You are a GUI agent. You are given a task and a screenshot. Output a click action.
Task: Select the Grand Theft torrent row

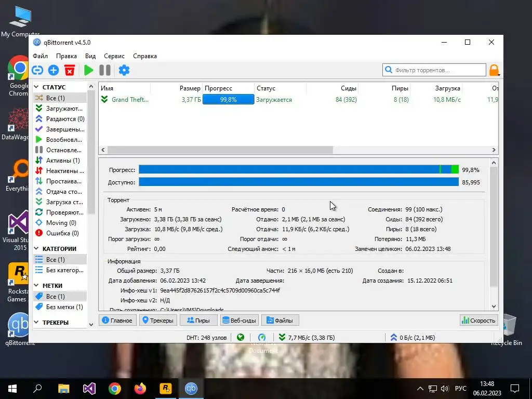point(298,100)
